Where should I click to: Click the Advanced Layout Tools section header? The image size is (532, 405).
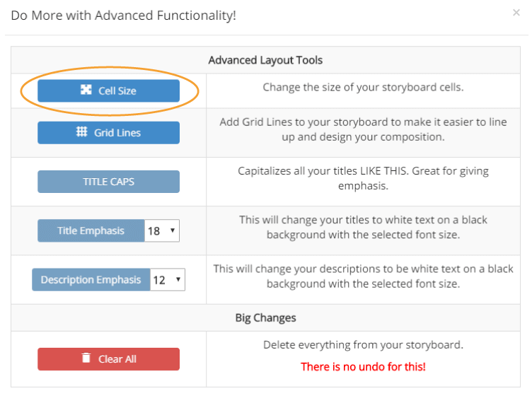265,60
